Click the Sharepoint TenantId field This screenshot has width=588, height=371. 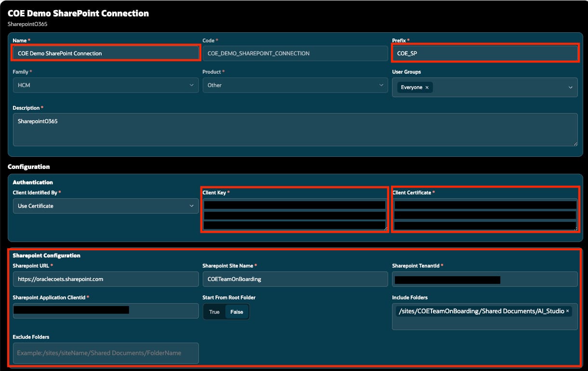485,279
